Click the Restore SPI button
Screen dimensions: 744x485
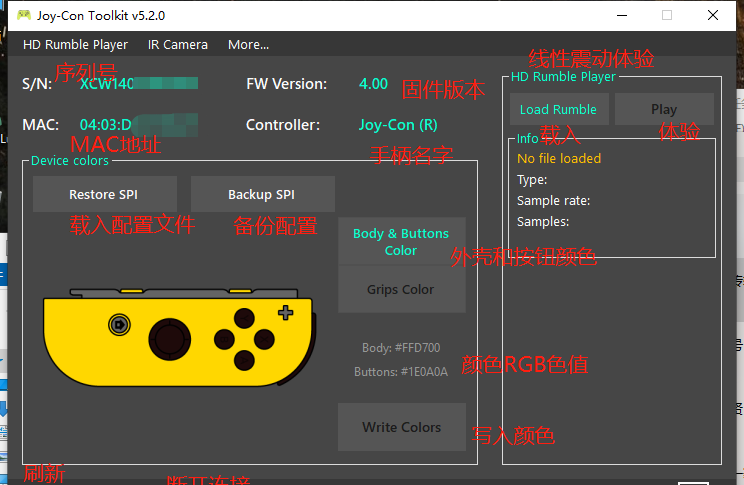click(105, 194)
